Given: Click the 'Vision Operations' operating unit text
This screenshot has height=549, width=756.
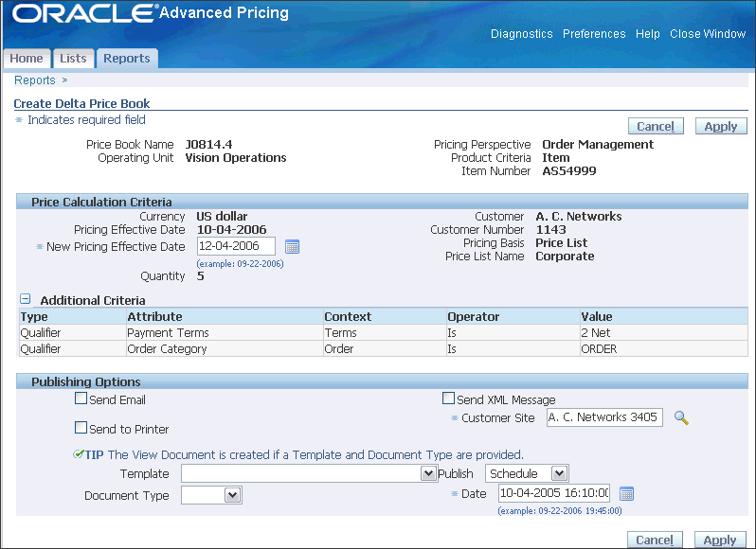Looking at the screenshot, I should click(x=236, y=158).
